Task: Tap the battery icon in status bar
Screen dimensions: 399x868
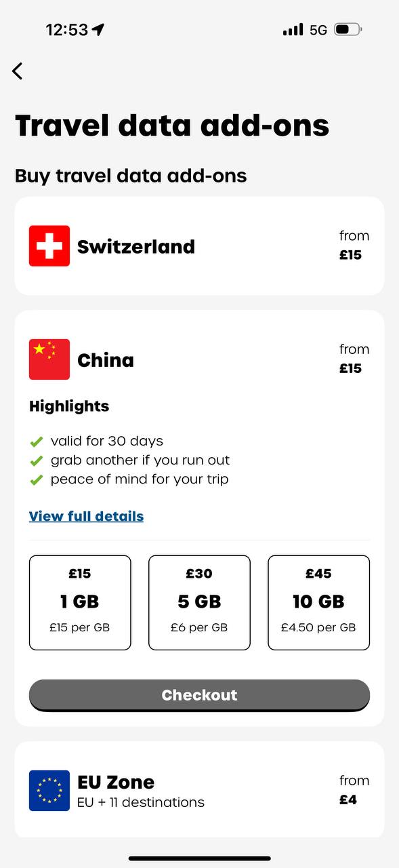Action: [348, 30]
